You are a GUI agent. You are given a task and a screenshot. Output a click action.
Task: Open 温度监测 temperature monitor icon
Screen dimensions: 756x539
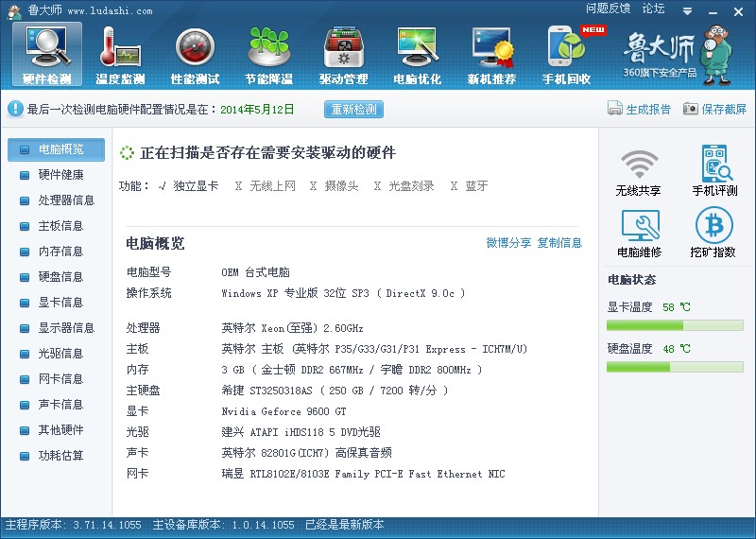click(x=121, y=54)
